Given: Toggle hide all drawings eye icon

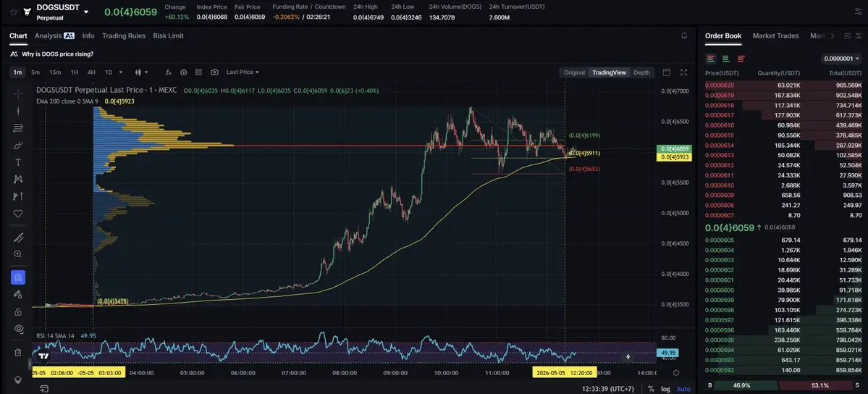Looking at the screenshot, I should click(x=18, y=329).
